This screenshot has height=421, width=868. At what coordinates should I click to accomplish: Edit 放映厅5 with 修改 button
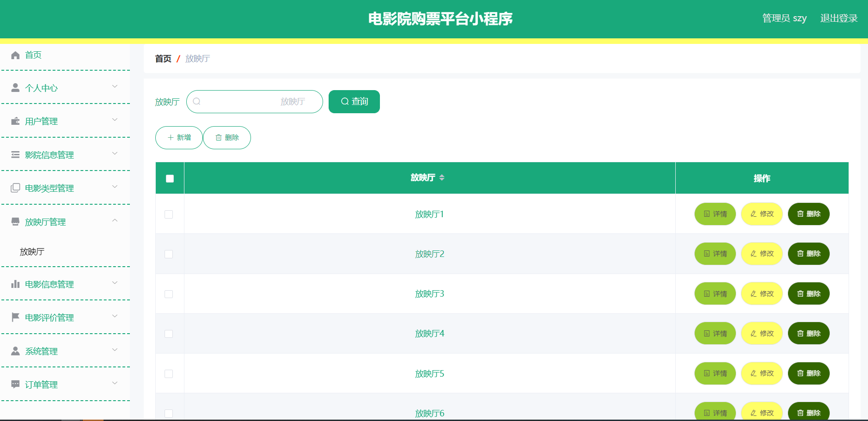coord(762,373)
